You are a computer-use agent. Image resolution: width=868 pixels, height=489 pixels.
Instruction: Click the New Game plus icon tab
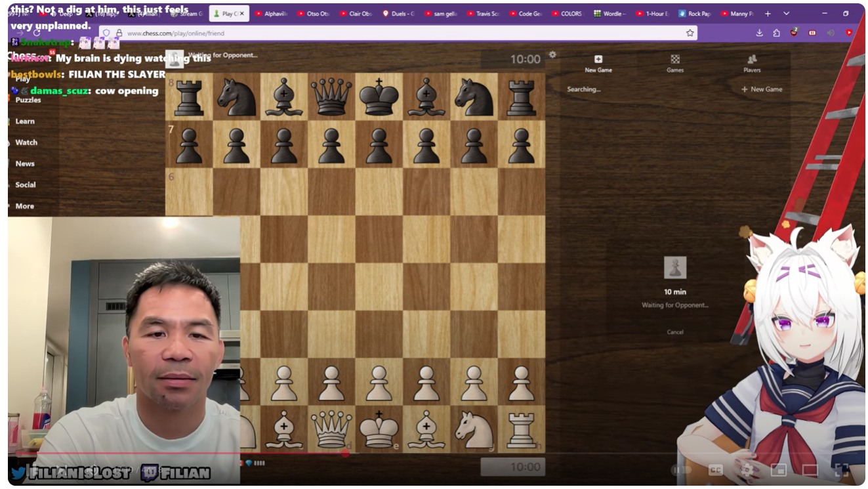click(x=598, y=64)
